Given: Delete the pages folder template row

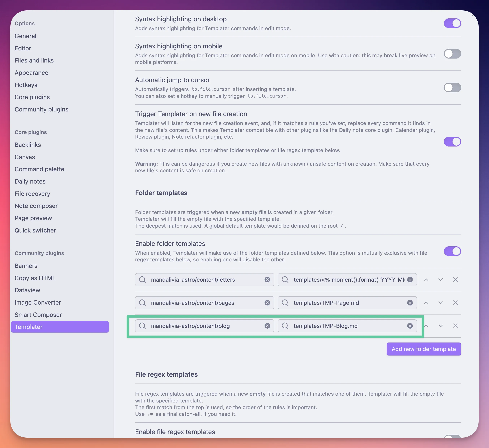Looking at the screenshot, I should pyautogui.click(x=456, y=303).
